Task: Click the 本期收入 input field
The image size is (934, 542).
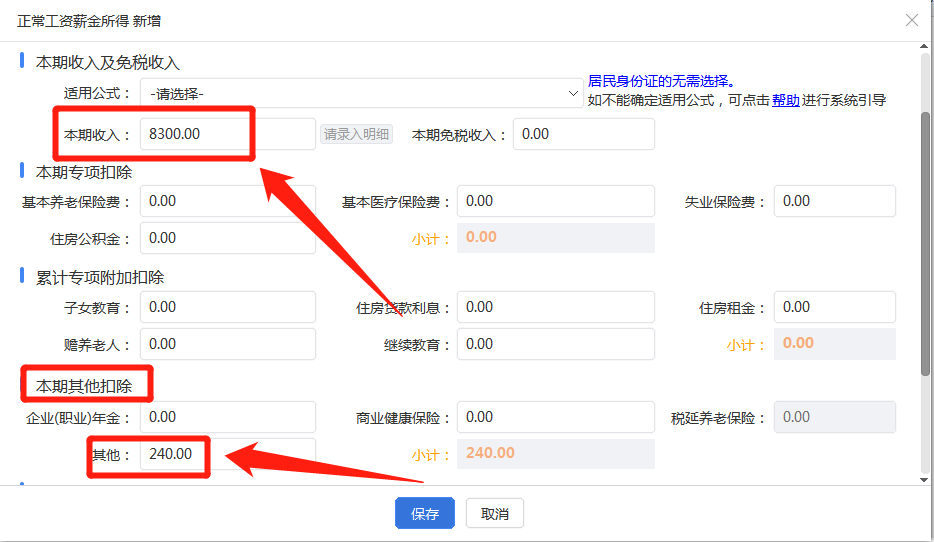Action: pyautogui.click(x=228, y=134)
